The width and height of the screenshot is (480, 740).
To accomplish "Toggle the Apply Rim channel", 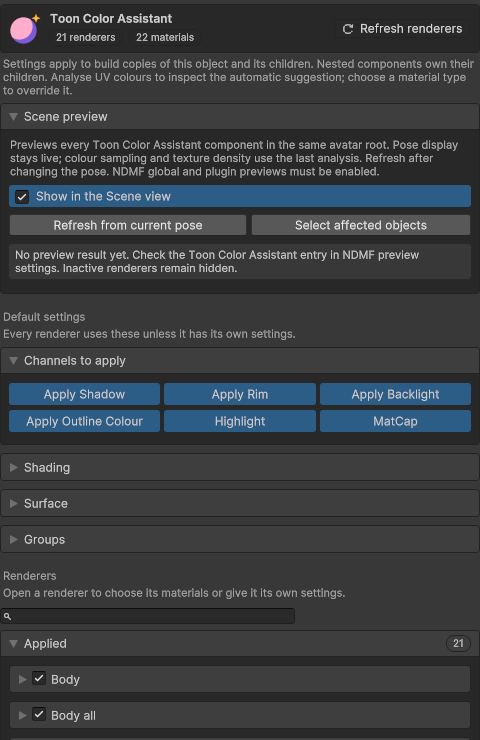I will tap(240, 394).
